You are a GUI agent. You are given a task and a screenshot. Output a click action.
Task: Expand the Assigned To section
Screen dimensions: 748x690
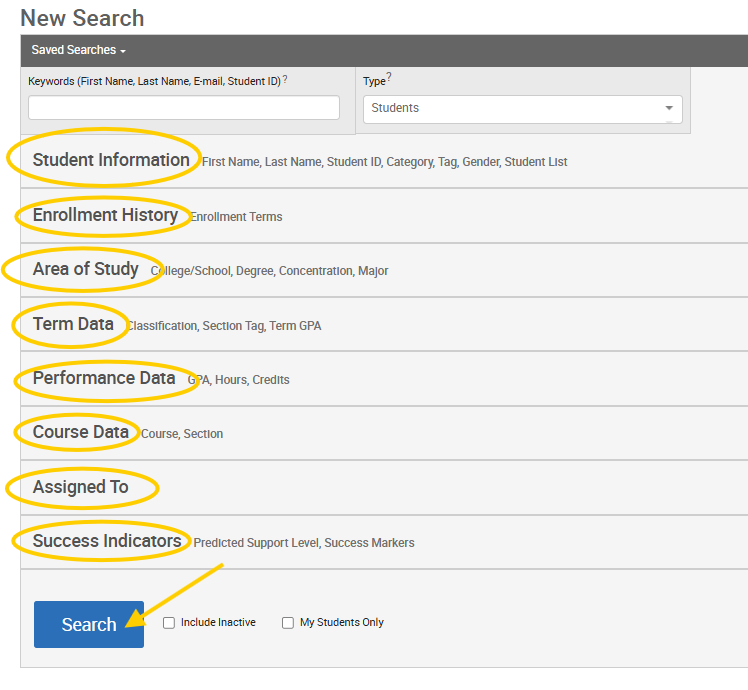(81, 487)
